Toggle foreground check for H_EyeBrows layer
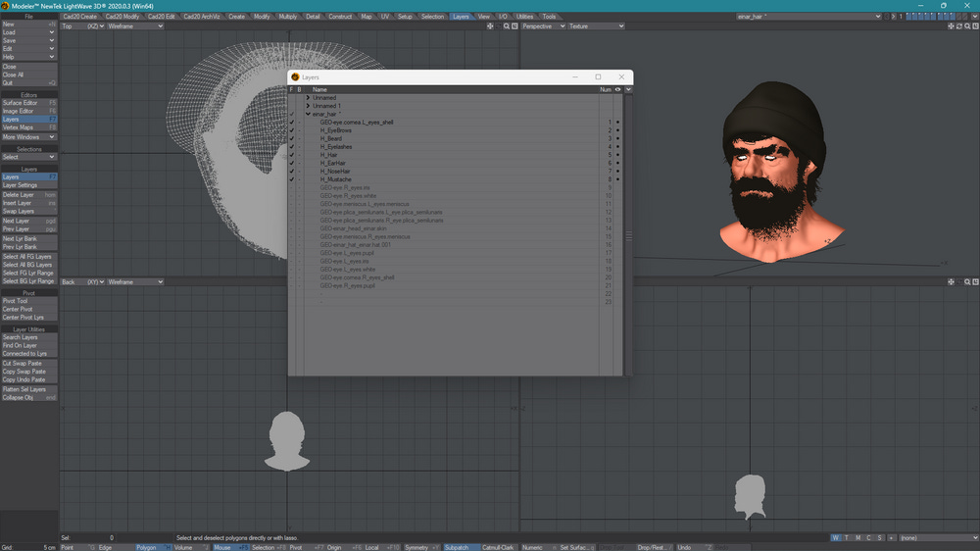Screen dimensions: 980x551 (x=291, y=130)
